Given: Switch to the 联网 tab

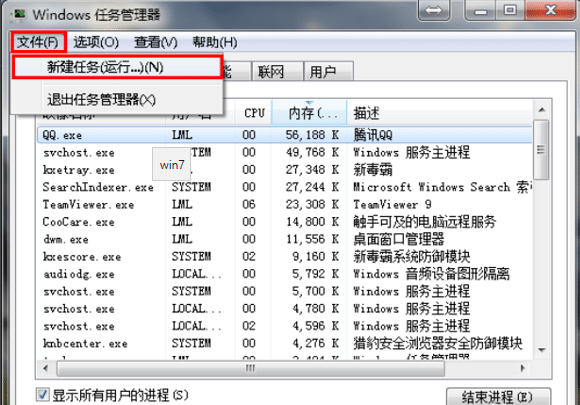Looking at the screenshot, I should (277, 71).
